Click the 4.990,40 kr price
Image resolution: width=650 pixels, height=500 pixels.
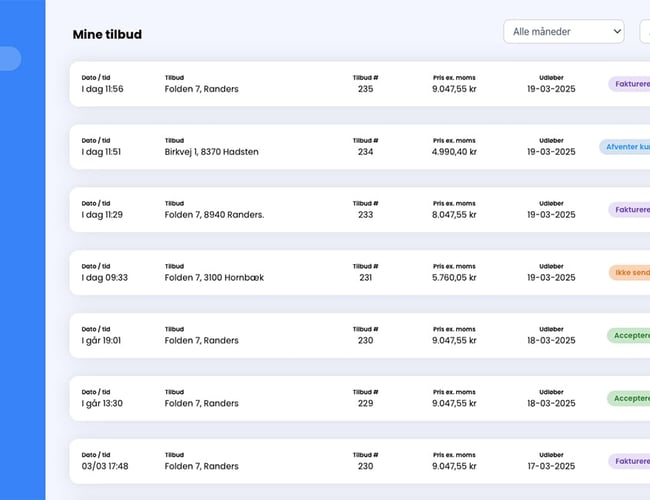(454, 152)
